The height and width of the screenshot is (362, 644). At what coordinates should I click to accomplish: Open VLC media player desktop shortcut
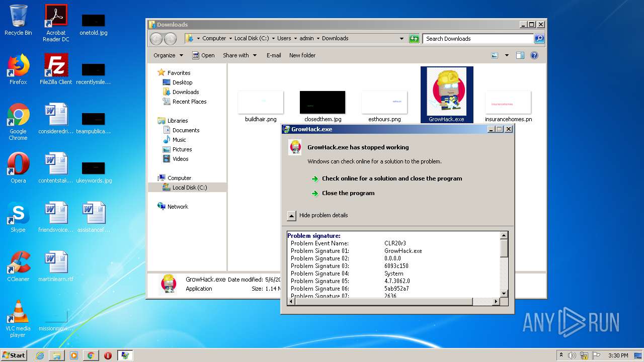click(x=18, y=319)
